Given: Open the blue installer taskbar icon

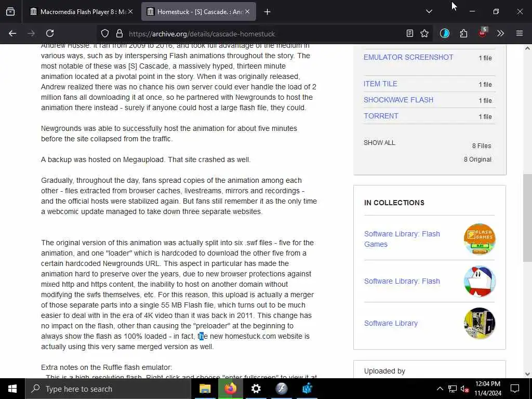Looking at the screenshot, I should click(x=307, y=389).
